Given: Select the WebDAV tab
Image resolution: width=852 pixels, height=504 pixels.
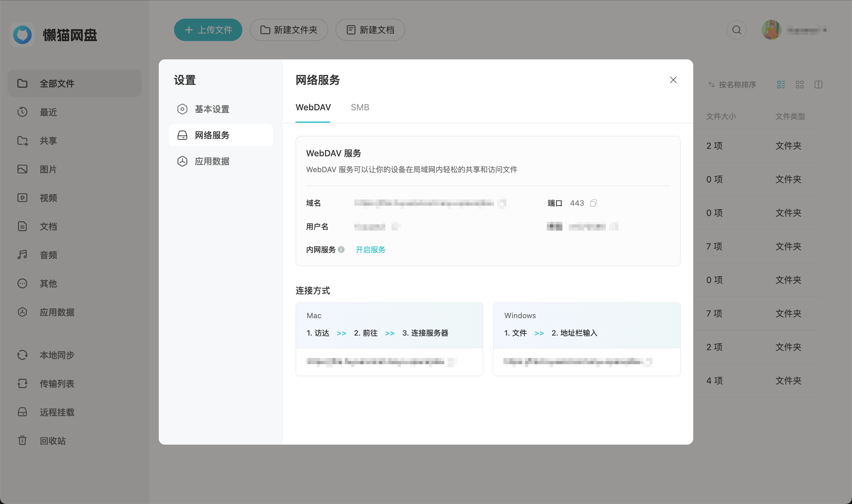Looking at the screenshot, I should (313, 107).
